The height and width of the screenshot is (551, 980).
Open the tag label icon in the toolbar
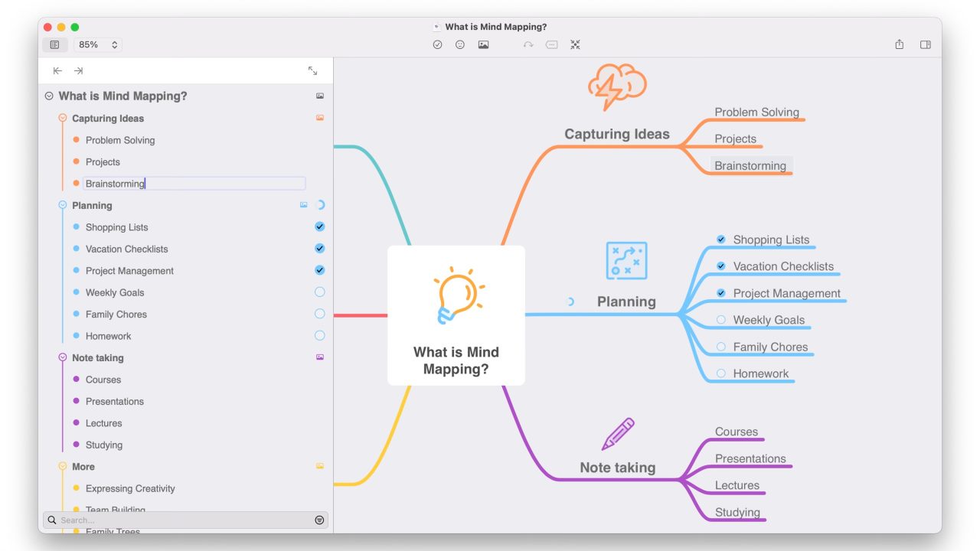coord(551,44)
